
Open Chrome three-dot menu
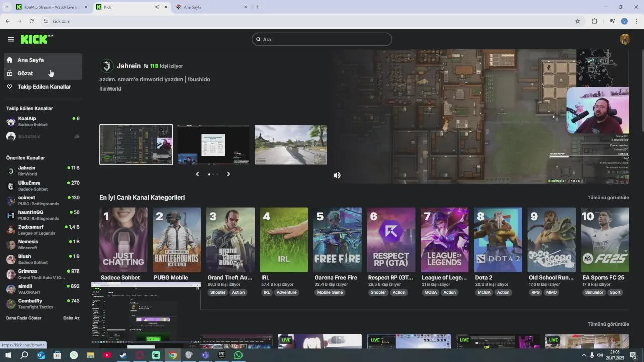click(636, 21)
